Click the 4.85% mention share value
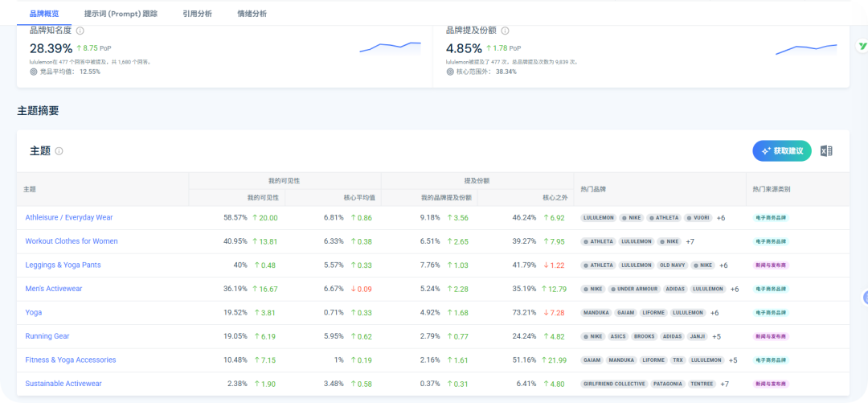868x403 pixels. [x=464, y=48]
